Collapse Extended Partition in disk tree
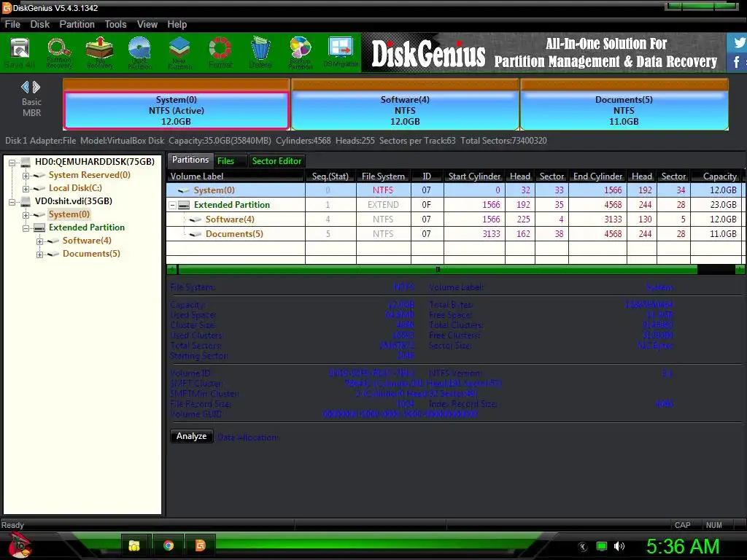Image resolution: width=747 pixels, height=560 pixels. [x=26, y=228]
